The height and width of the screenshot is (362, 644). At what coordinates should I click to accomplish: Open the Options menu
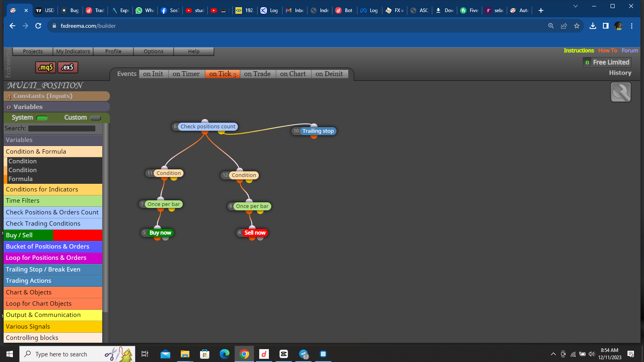click(x=153, y=51)
